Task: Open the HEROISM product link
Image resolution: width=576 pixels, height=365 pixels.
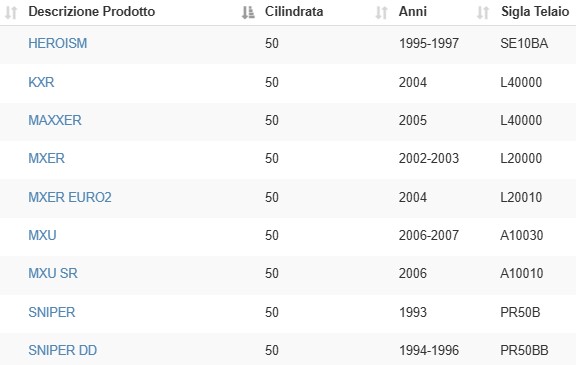Action: pyautogui.click(x=58, y=43)
